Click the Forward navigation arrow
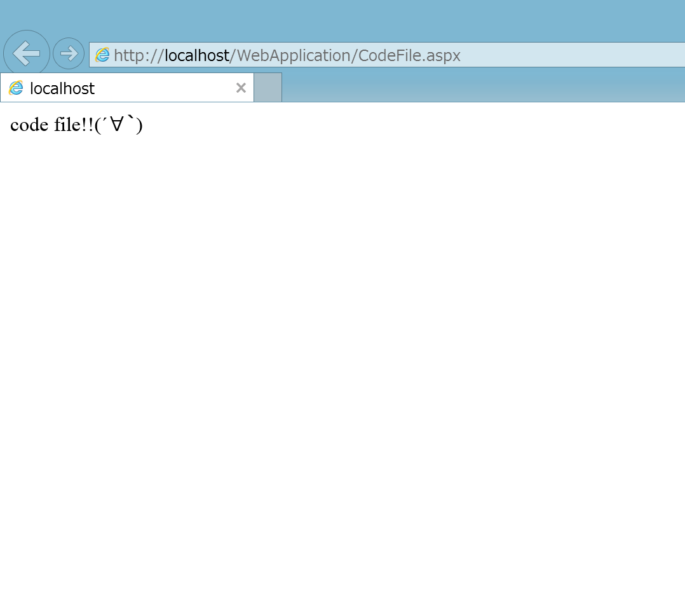This screenshot has width=685, height=616. click(x=68, y=53)
